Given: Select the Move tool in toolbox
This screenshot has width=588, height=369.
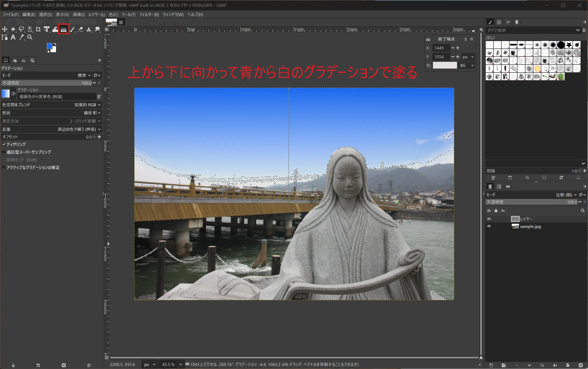Looking at the screenshot, I should [x=5, y=29].
